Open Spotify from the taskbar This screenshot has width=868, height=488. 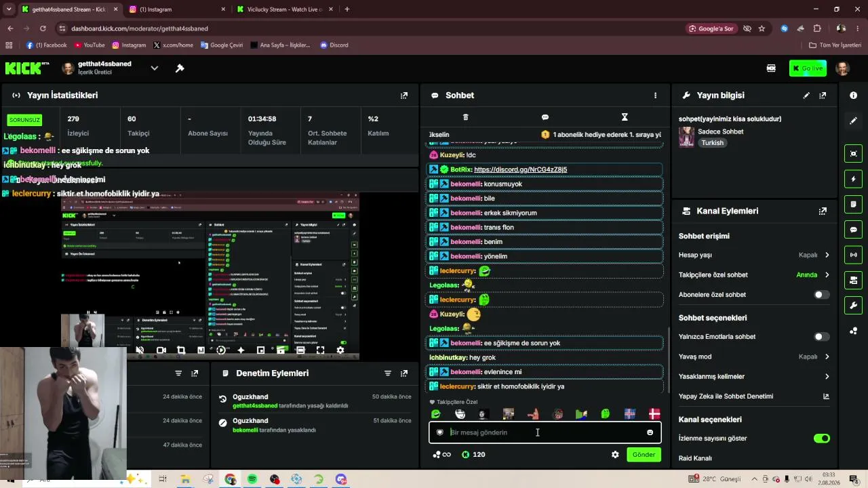point(252,479)
